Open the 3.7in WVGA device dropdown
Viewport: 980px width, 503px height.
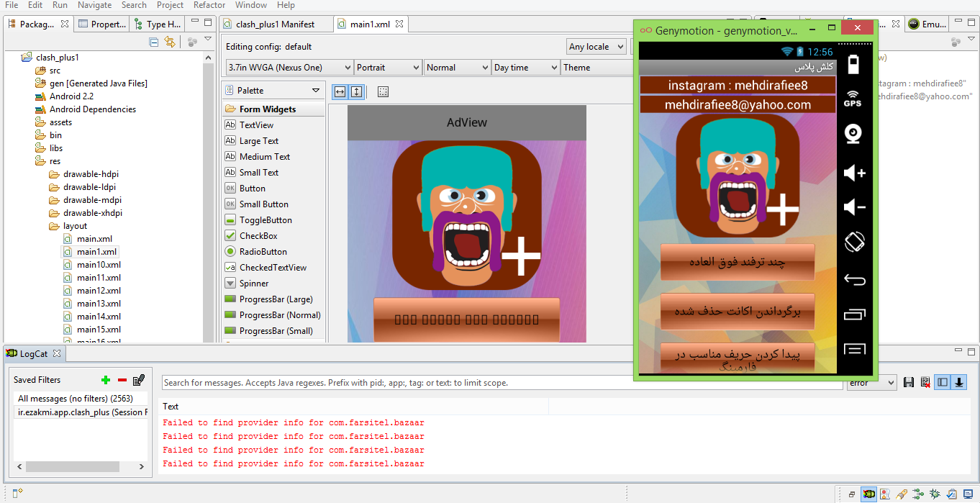pos(289,68)
